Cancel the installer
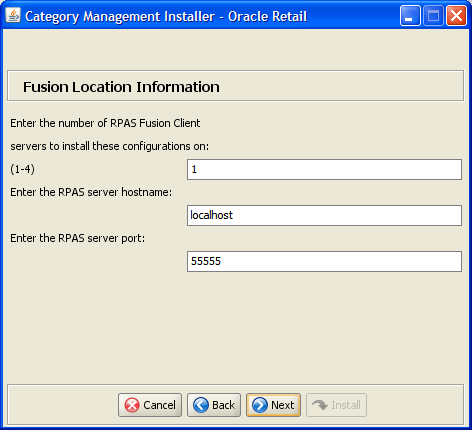Image resolution: width=472 pixels, height=430 pixels. tap(150, 405)
